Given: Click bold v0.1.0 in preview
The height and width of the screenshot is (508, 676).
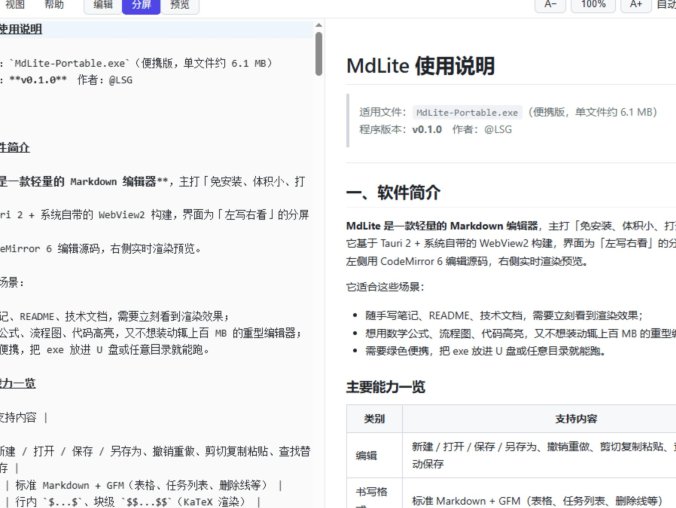Looking at the screenshot, I should [x=427, y=129].
